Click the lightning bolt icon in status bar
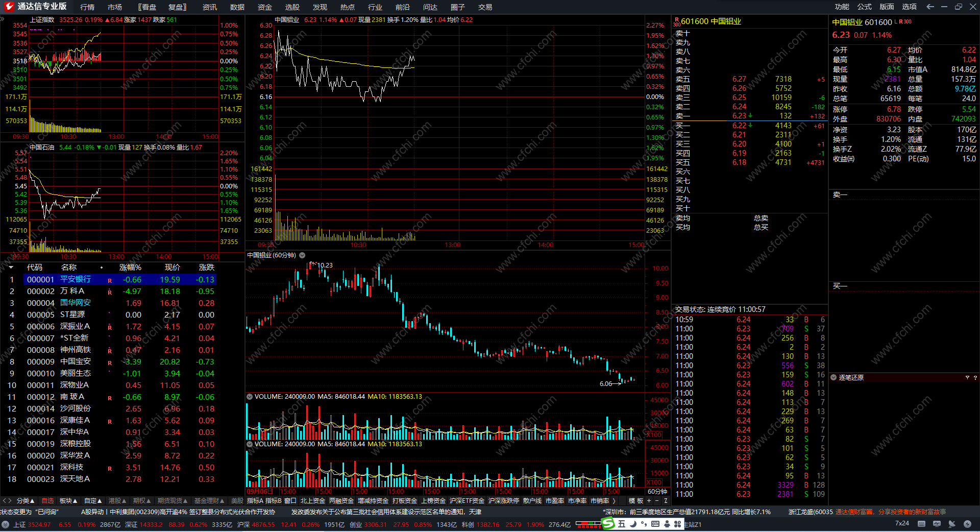 pos(967,524)
